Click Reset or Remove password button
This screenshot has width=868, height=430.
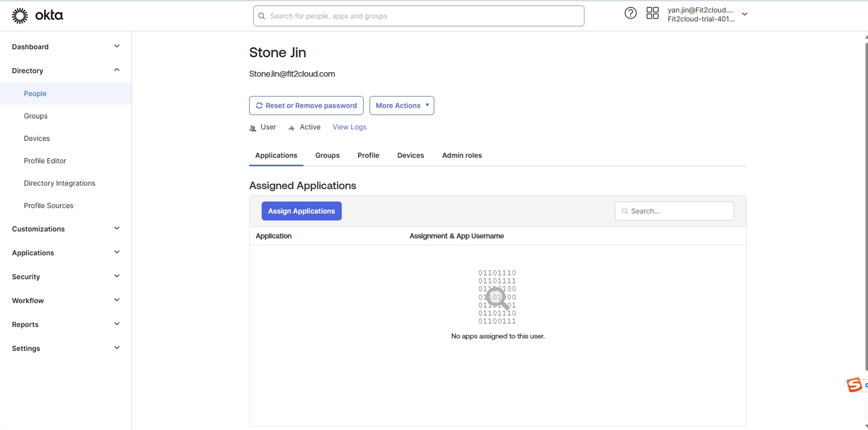click(306, 105)
